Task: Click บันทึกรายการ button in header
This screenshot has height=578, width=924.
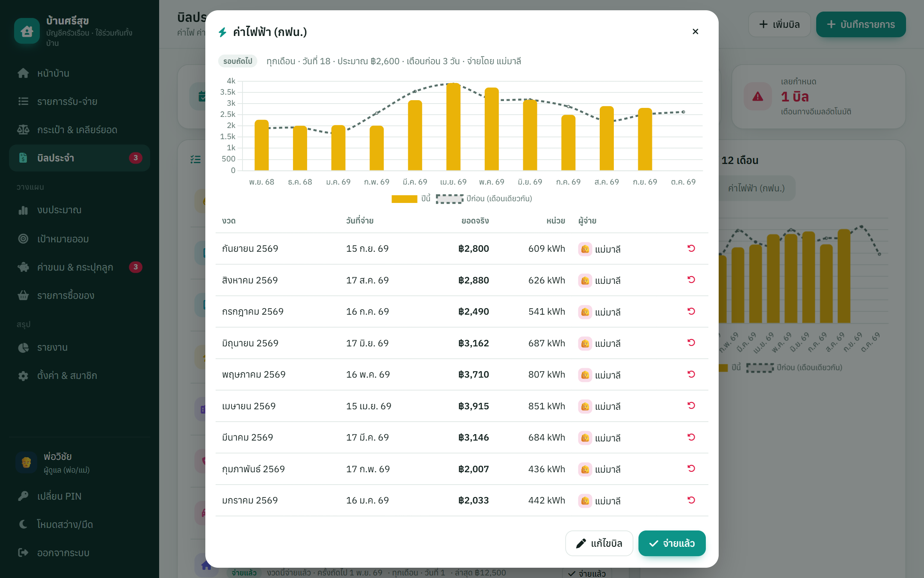Action: pos(861,24)
